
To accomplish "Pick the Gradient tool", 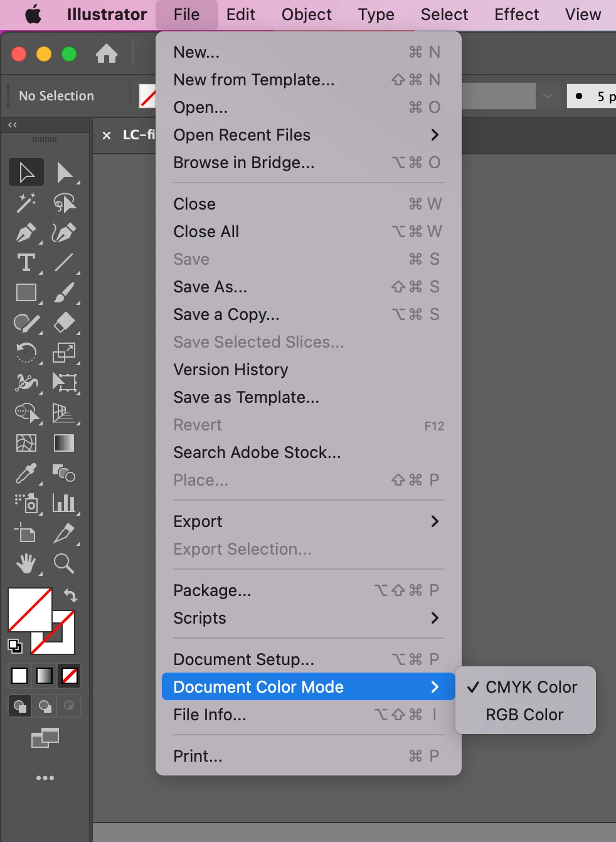I will [x=64, y=443].
